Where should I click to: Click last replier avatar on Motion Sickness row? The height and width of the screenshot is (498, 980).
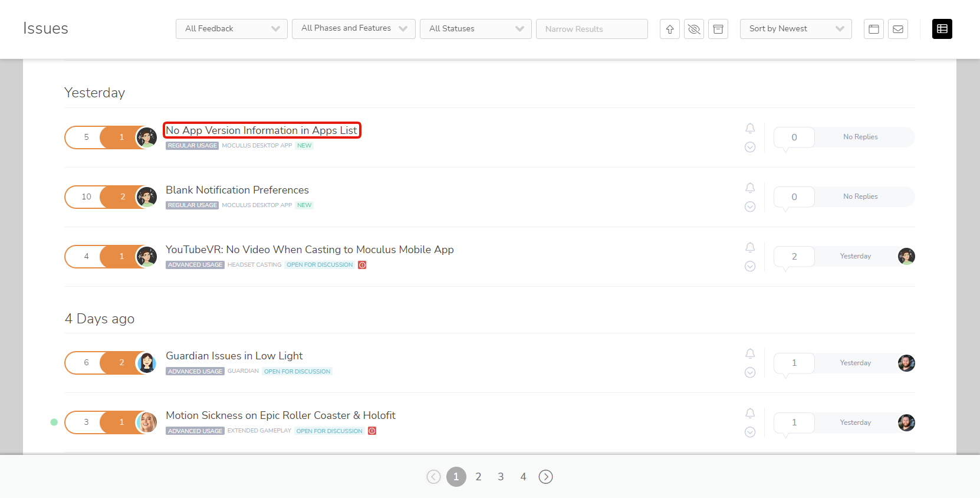coord(906,422)
